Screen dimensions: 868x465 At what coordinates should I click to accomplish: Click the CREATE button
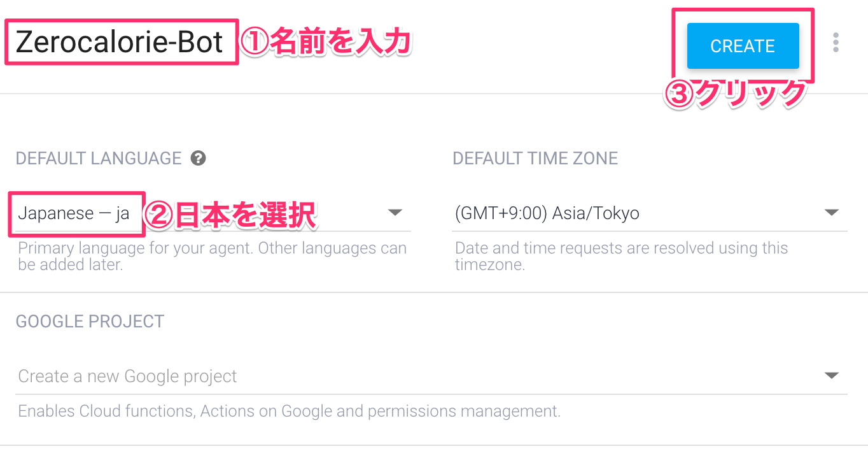(x=743, y=46)
